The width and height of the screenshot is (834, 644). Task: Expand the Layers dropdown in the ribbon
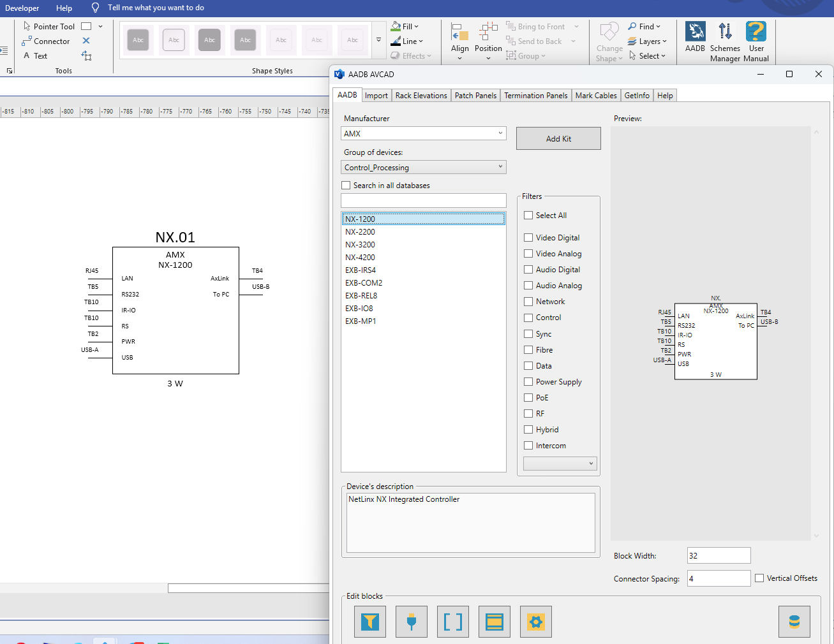[647, 41]
